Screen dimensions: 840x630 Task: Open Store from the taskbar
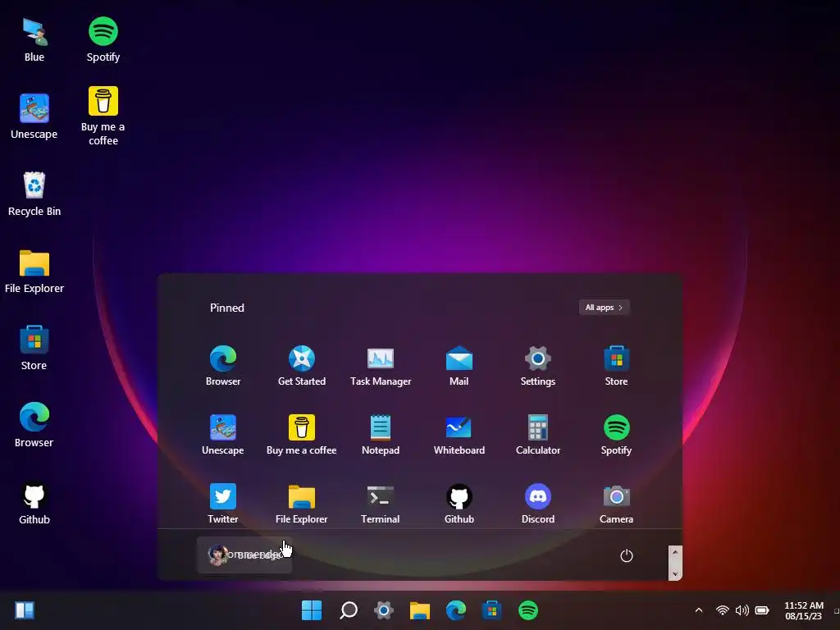click(x=492, y=610)
